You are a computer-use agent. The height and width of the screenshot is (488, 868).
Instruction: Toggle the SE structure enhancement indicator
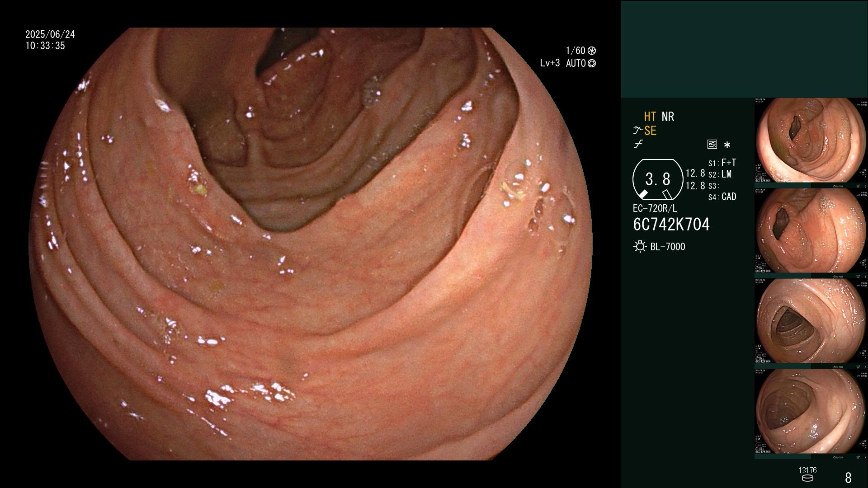tap(650, 131)
